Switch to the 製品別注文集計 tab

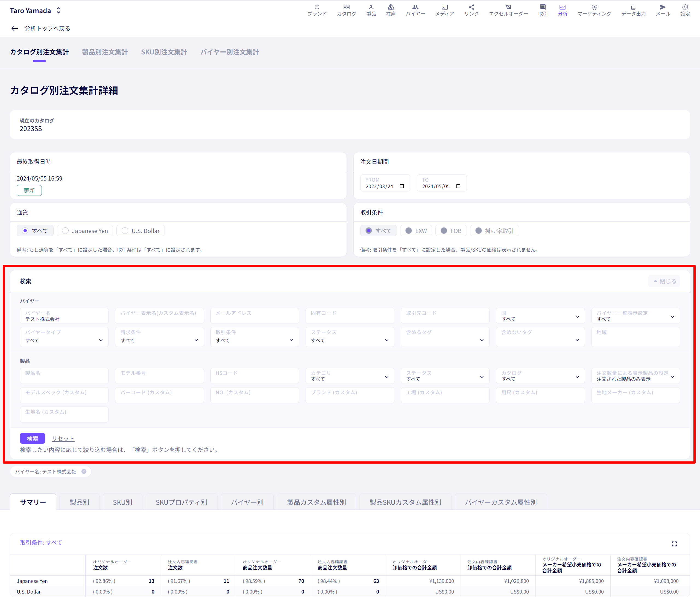105,52
